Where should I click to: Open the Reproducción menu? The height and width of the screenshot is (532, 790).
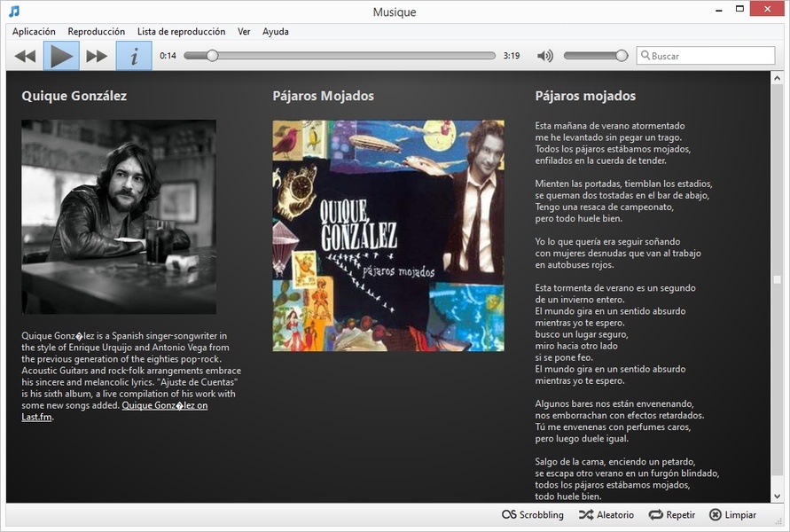tap(97, 31)
